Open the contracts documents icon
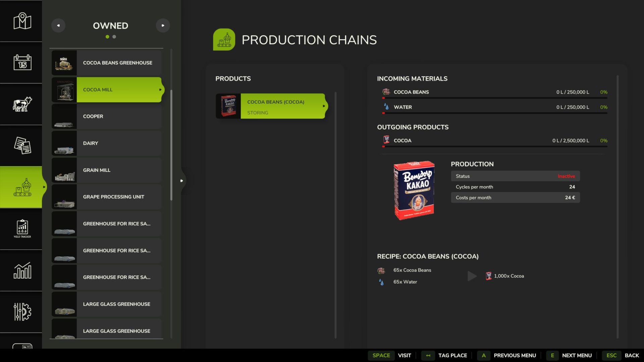644x362 pixels. point(22,145)
